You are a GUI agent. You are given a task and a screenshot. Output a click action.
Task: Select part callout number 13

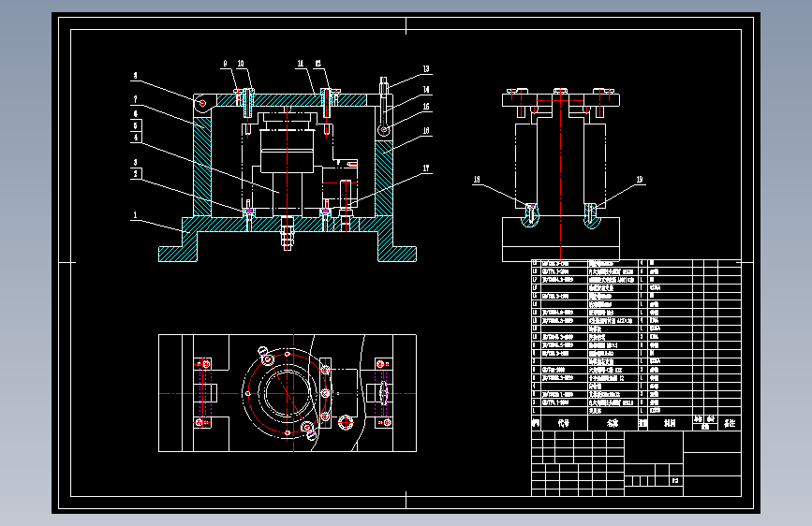[426, 69]
